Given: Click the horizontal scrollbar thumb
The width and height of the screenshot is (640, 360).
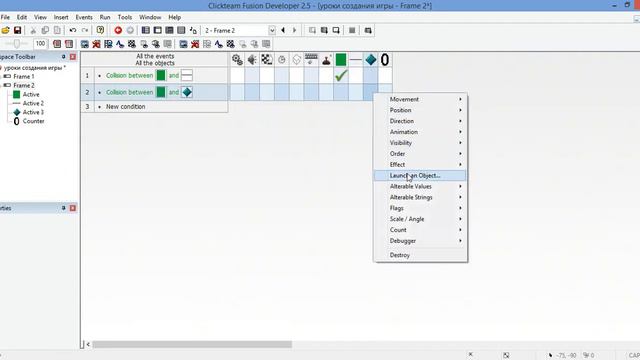Looking at the screenshot, I should point(192,344).
